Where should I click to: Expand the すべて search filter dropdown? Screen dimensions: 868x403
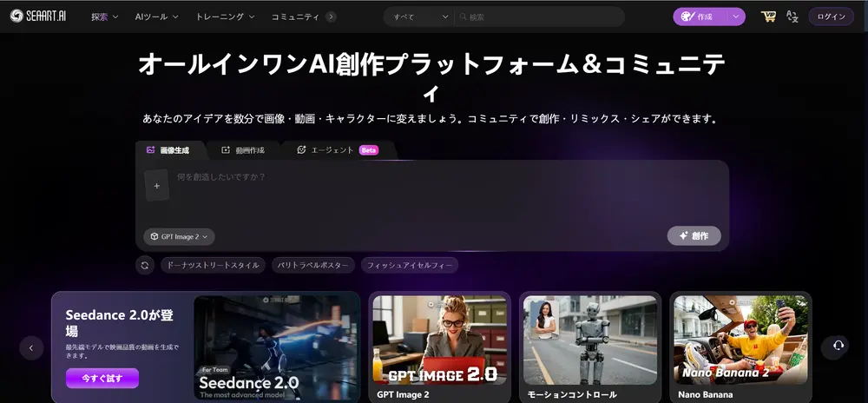tap(419, 17)
